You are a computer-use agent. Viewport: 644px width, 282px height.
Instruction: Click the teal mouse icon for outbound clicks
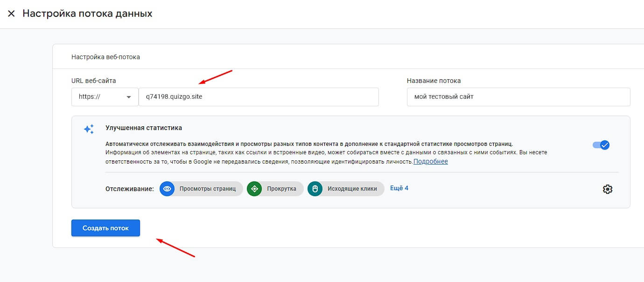point(315,189)
